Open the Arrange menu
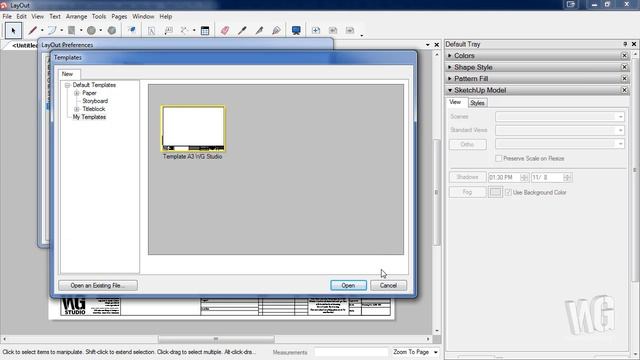Image resolution: width=640 pixels, height=360 pixels. click(x=76, y=16)
